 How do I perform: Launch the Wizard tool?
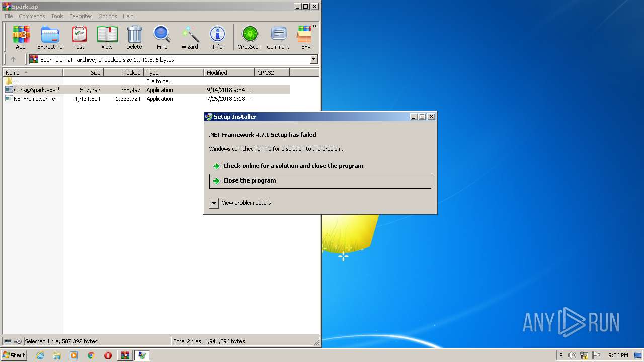point(190,38)
